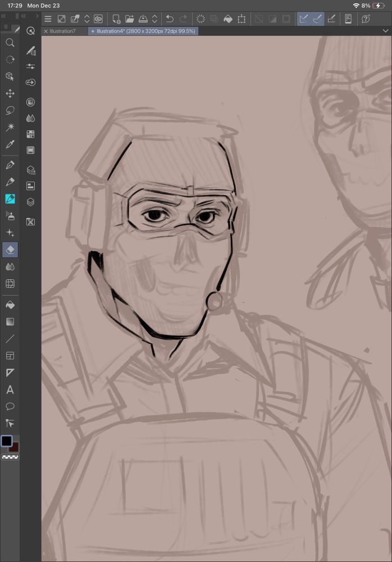This screenshot has width=392, height=562.
Task: Click the Scale/Rotate transform icon
Action: (x=241, y=19)
